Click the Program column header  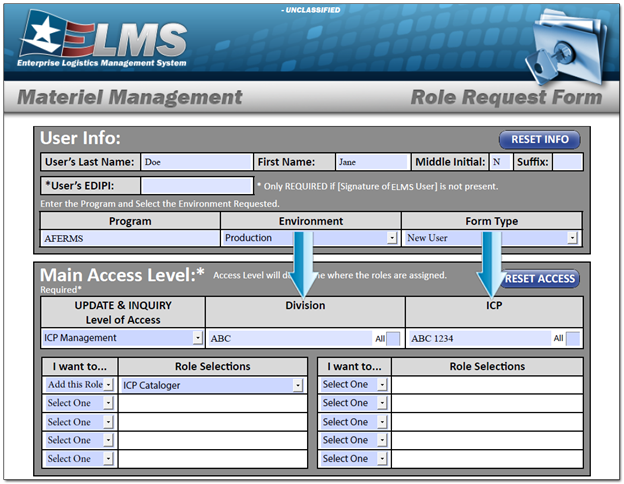click(x=130, y=221)
